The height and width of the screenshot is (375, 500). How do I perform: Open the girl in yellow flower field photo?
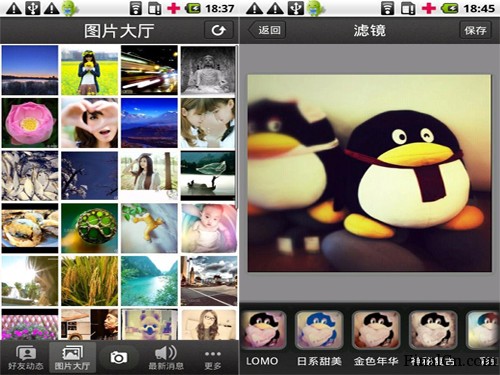(x=90, y=70)
